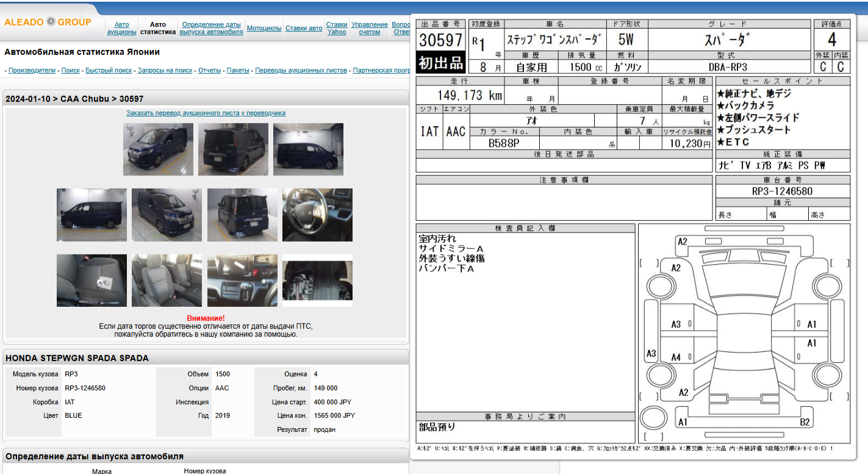Click the year value 2019
This screenshot has height=474, width=868.
point(223,415)
